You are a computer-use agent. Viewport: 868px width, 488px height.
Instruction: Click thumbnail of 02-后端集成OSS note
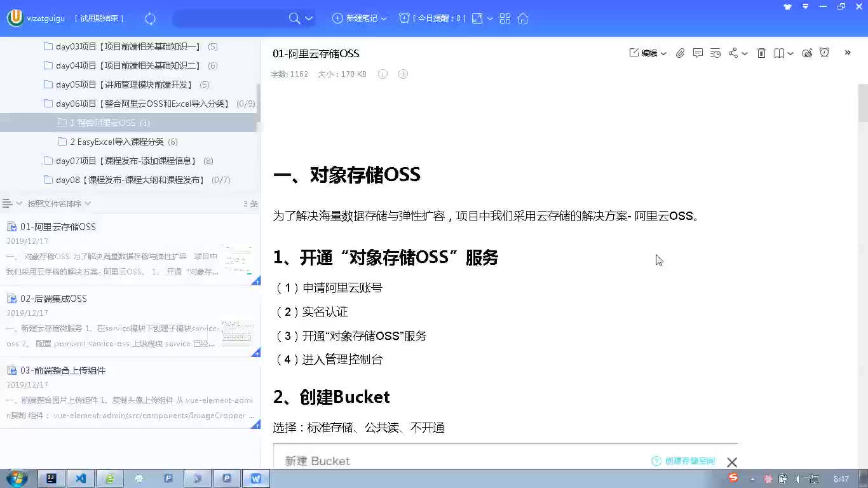pyautogui.click(x=238, y=332)
